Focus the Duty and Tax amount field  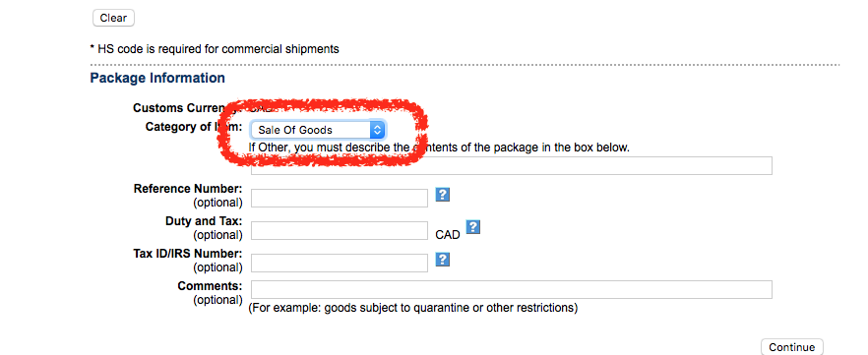point(340,230)
